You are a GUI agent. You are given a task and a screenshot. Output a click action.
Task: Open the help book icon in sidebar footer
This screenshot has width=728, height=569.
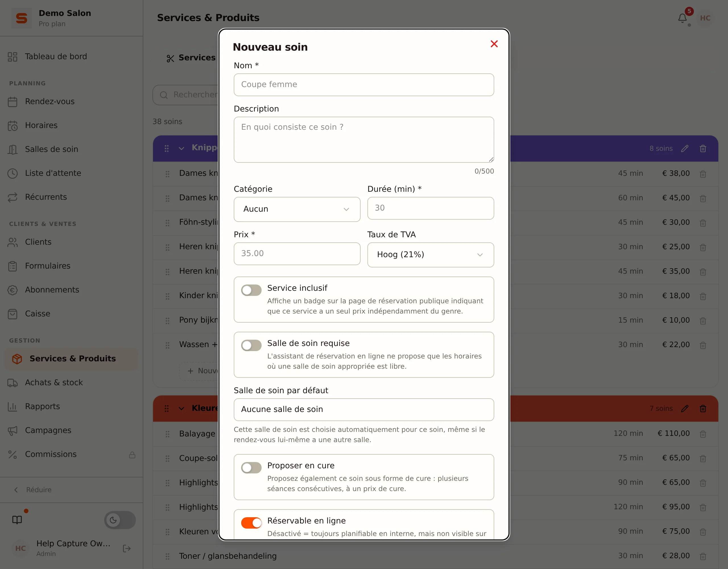[x=17, y=519]
